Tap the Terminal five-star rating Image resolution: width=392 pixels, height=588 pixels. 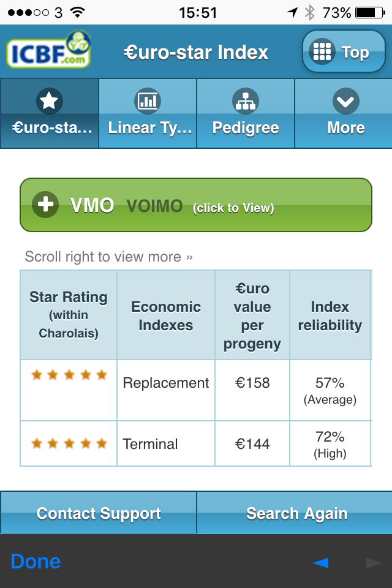click(69, 443)
